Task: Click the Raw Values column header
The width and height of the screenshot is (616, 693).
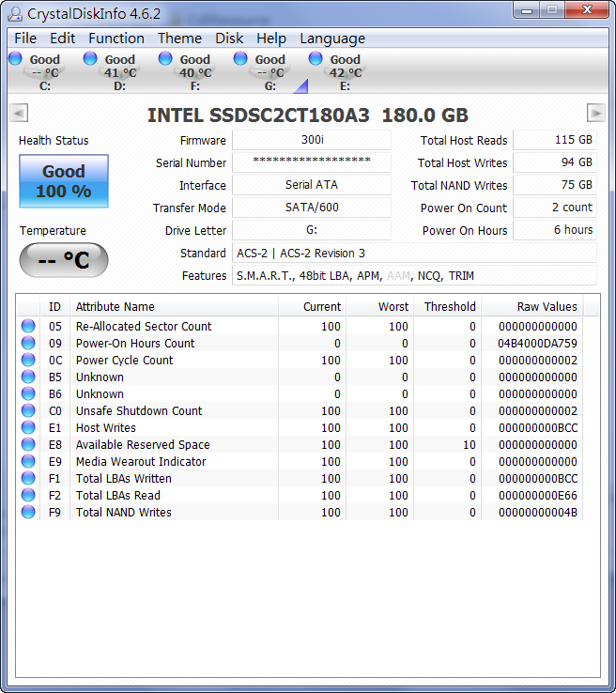Action: [532, 306]
